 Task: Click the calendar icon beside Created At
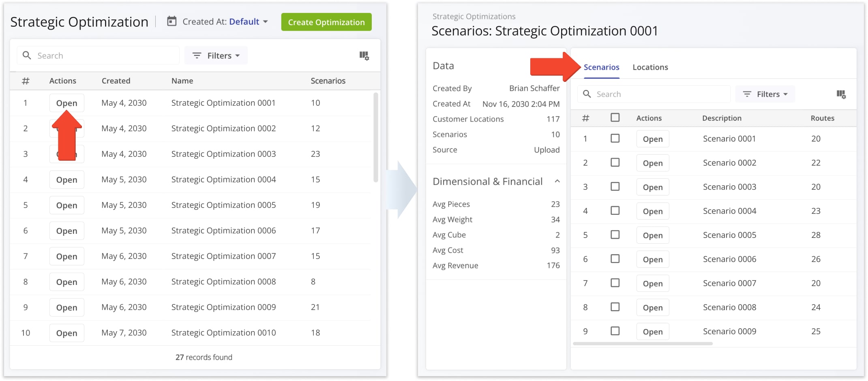172,21
